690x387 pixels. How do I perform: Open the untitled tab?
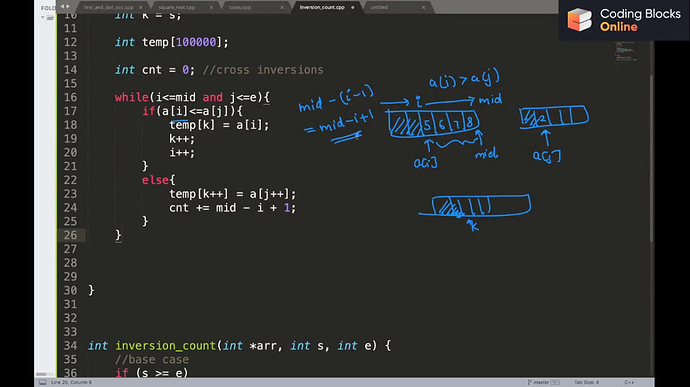click(x=379, y=7)
